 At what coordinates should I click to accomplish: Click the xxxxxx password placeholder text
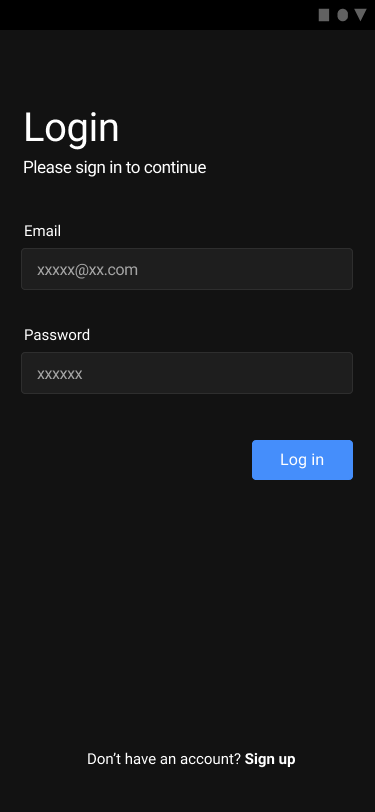click(x=60, y=374)
